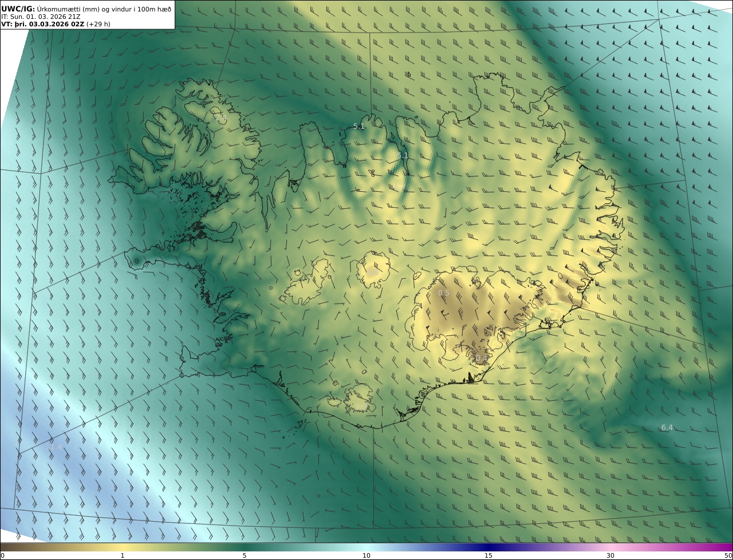Click the "6.4" value label over the sea
Image resolution: width=733 pixels, height=560 pixels.
667,427
